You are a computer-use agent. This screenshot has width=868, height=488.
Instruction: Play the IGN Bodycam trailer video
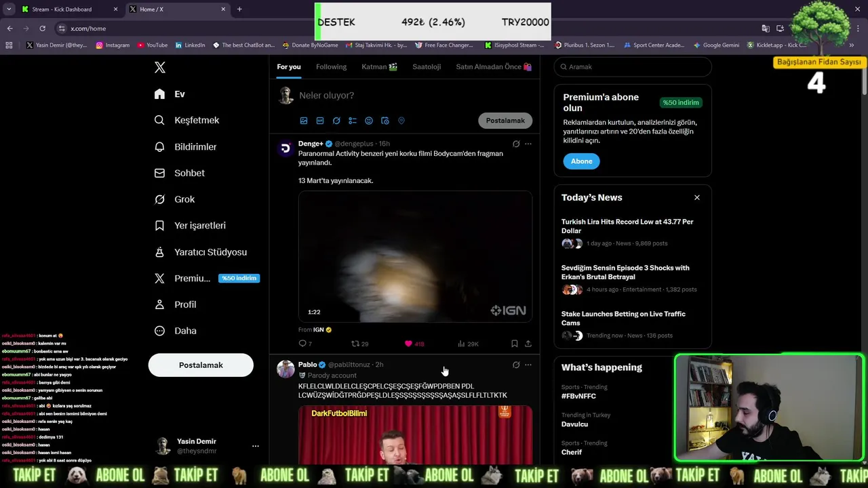pyautogui.click(x=415, y=256)
